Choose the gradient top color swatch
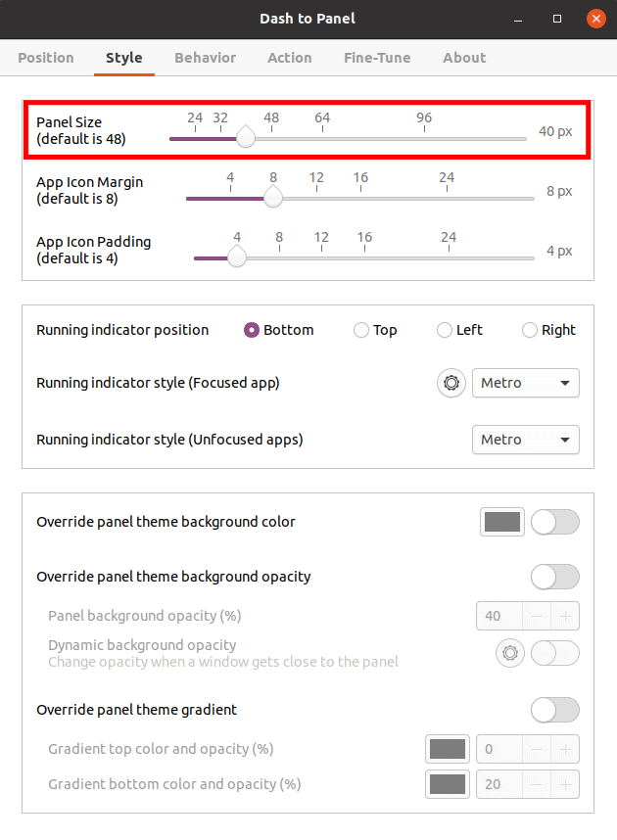This screenshot has width=617, height=840. pyautogui.click(x=448, y=749)
